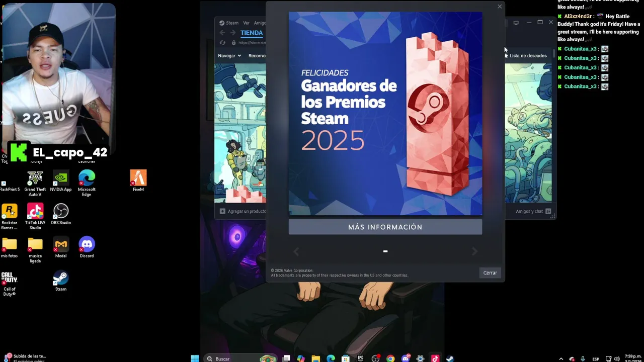Image resolution: width=644 pixels, height=362 pixels.
Task: Click 'Agregar un producto' in Steam
Action: click(243, 211)
